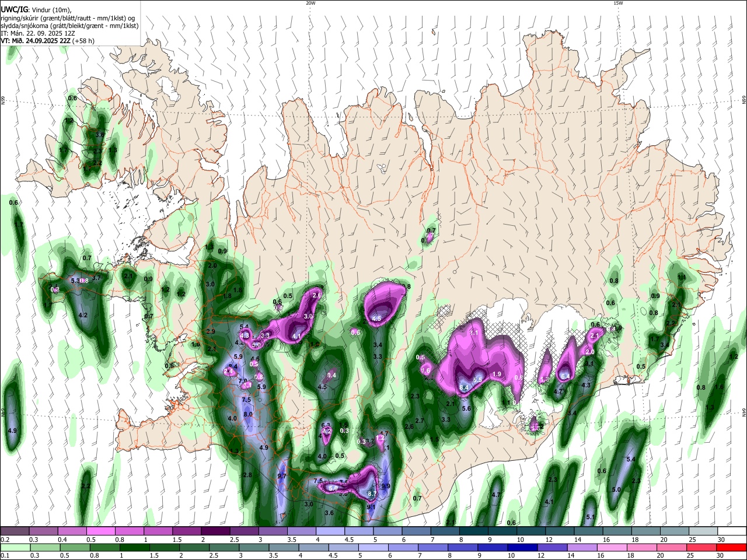747x560 pixels.
Task: Select the deep blue lower swatch between 10 and 12
Action: [x=522, y=547]
